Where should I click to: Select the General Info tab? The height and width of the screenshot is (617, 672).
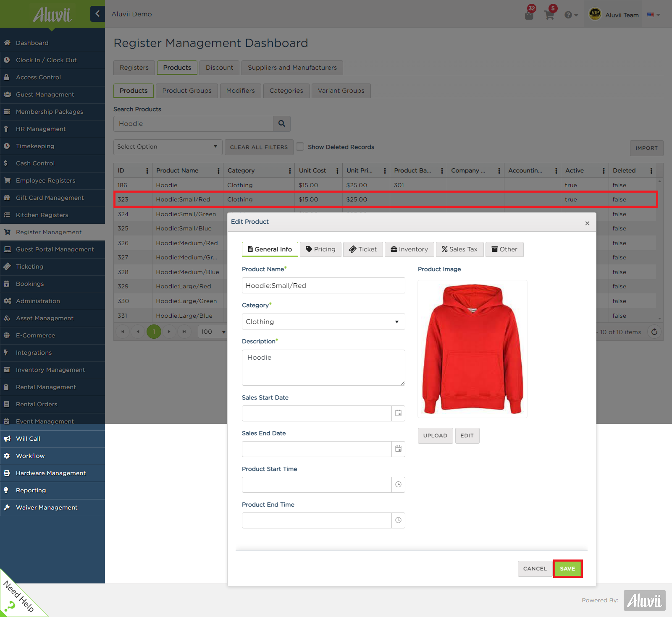coord(270,249)
